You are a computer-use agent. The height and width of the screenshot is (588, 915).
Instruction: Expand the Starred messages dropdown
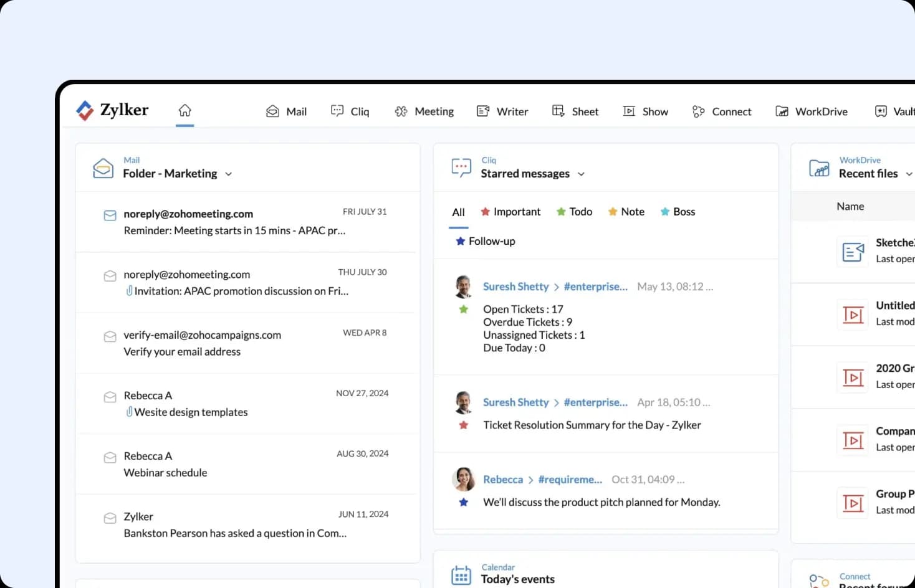point(581,174)
